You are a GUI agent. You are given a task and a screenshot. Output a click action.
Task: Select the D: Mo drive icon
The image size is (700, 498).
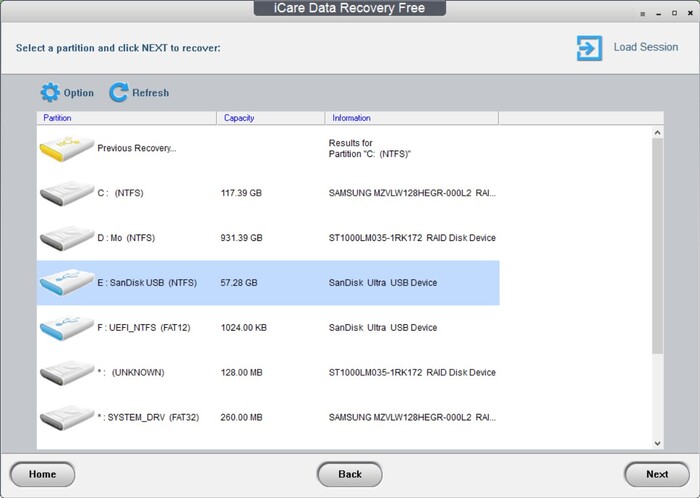coord(67,238)
